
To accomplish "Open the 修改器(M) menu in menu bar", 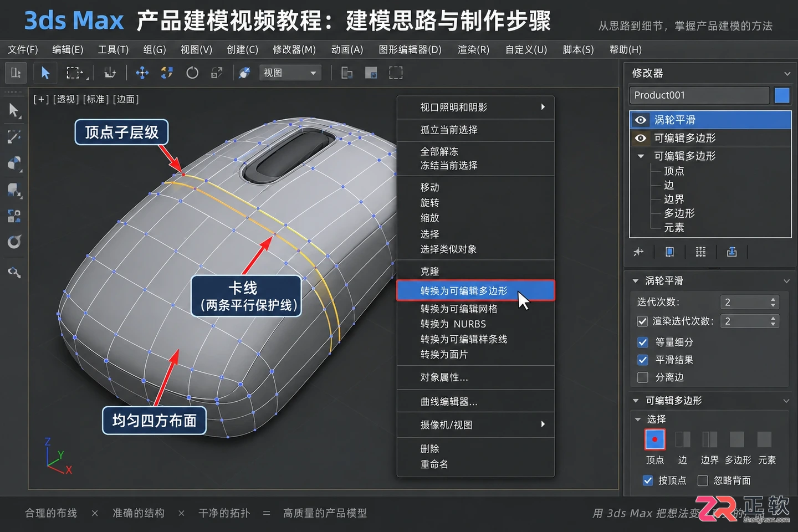I will (x=294, y=50).
